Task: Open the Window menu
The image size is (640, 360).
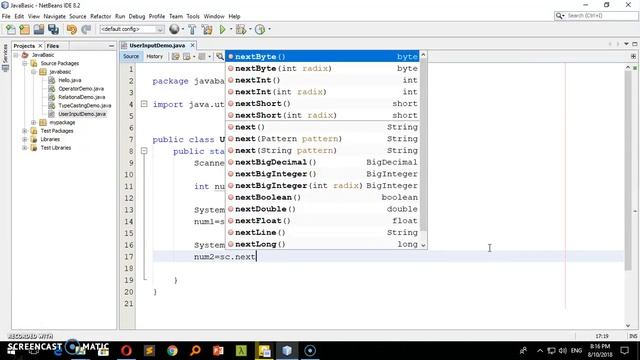Action: click(x=214, y=16)
